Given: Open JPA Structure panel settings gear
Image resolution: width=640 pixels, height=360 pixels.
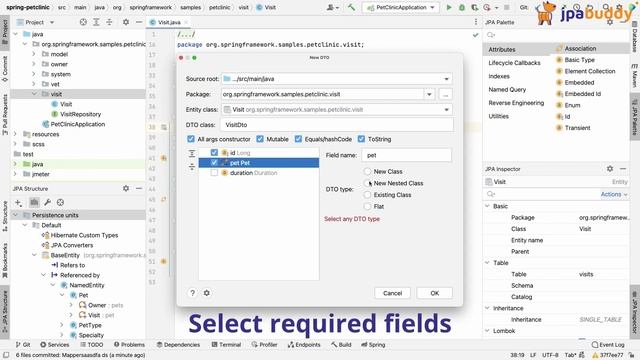Looking at the screenshot, I should click(x=126, y=189).
